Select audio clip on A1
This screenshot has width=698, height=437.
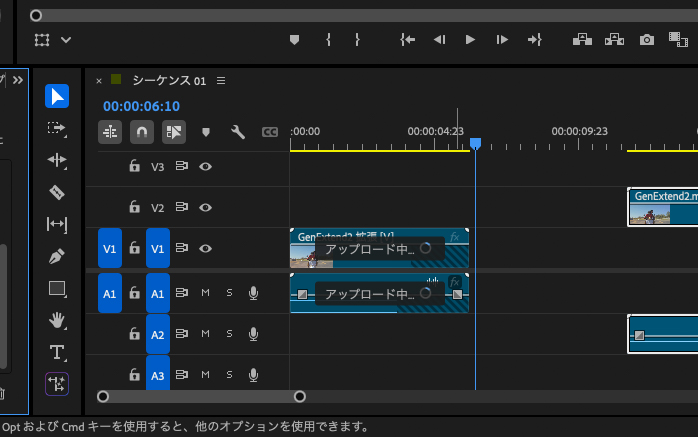[379, 293]
